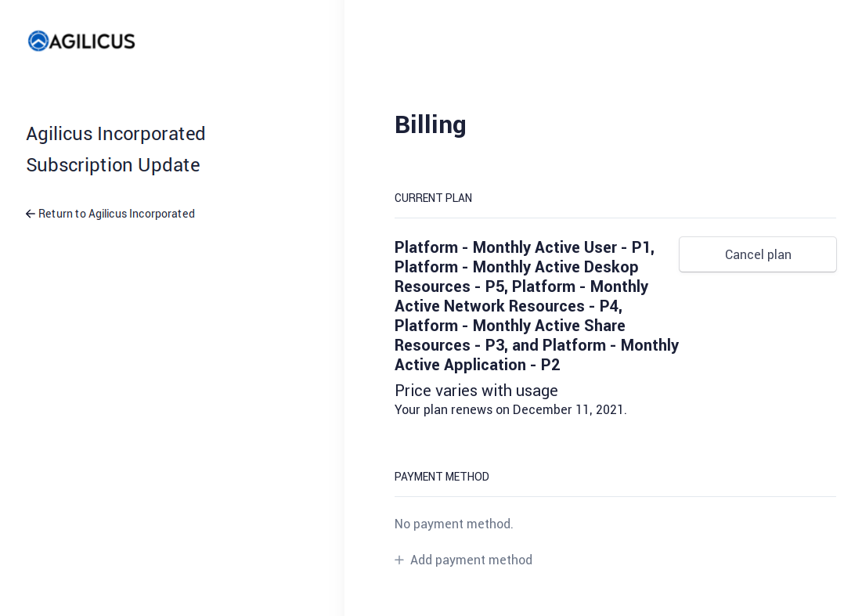
Task: Click the 'No payment method.' text
Action: (454, 524)
